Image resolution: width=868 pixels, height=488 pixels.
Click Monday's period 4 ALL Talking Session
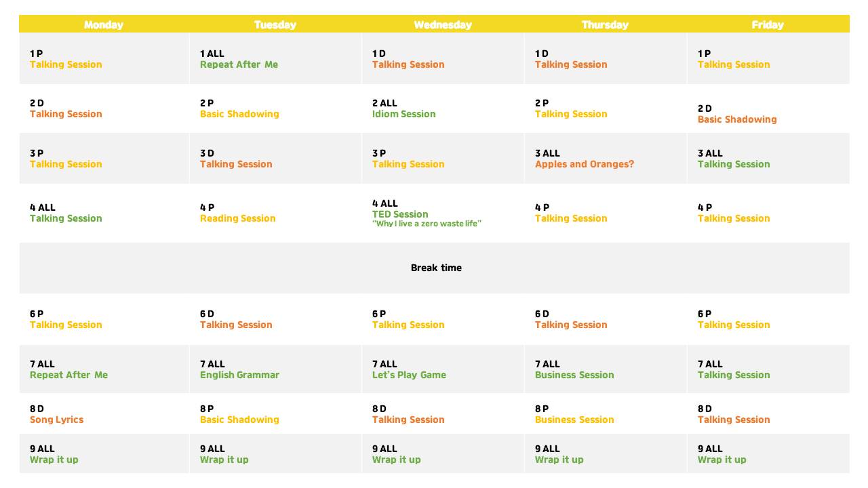(66, 219)
